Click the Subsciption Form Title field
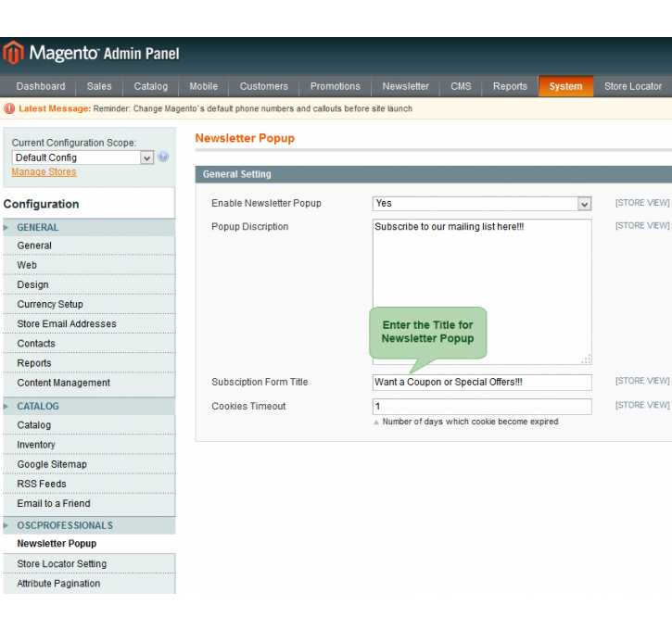The height and width of the screenshot is (630, 672). (482, 383)
